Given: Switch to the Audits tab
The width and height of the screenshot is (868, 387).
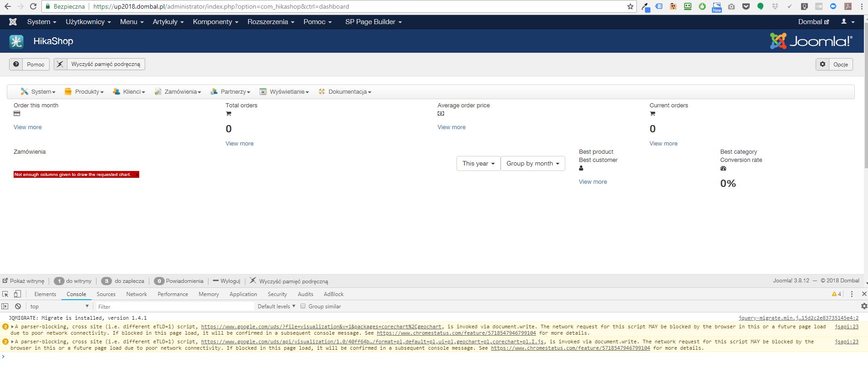Looking at the screenshot, I should (x=305, y=294).
